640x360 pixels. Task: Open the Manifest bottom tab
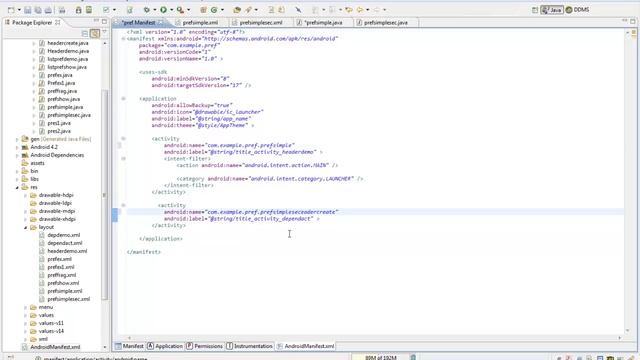pos(129,346)
